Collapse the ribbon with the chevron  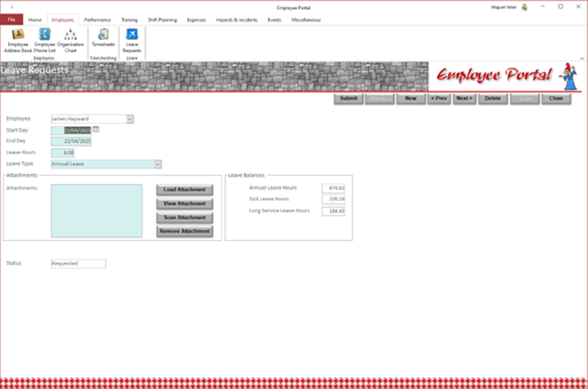[581, 58]
